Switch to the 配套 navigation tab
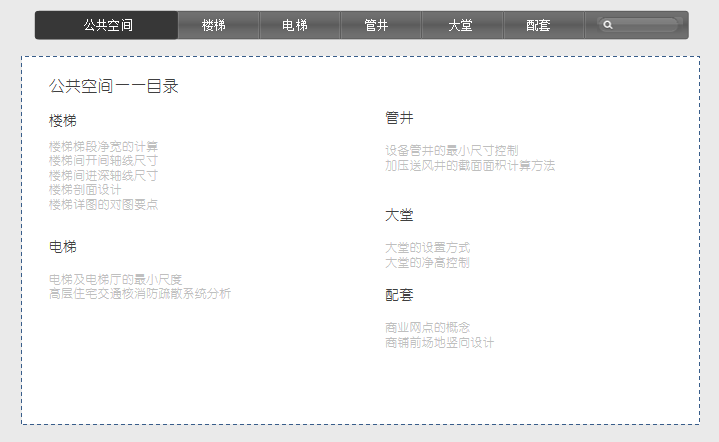 (x=538, y=25)
